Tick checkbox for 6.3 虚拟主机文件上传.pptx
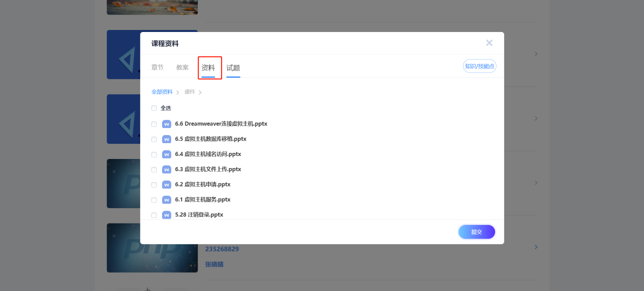Image resolution: width=644 pixels, height=291 pixels. click(154, 170)
